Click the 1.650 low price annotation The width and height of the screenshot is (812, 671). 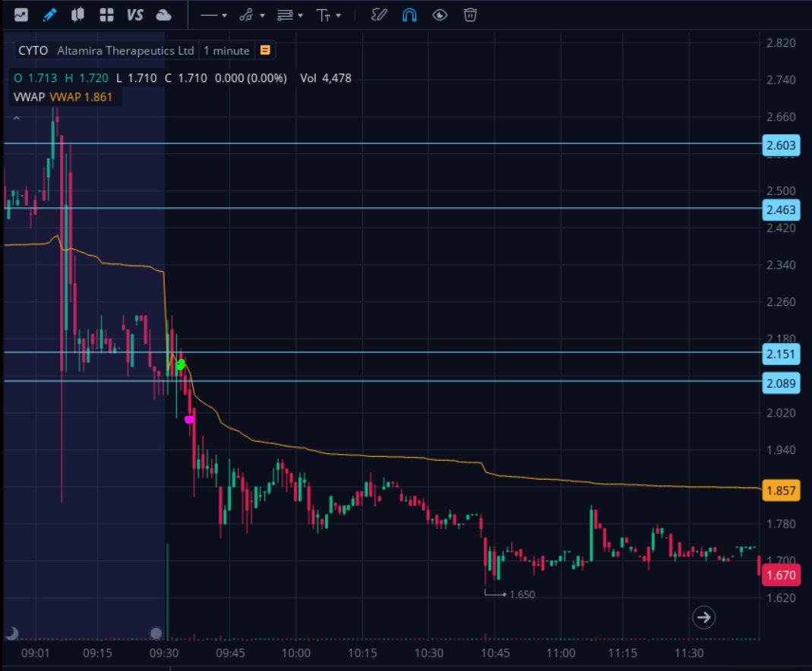point(522,595)
